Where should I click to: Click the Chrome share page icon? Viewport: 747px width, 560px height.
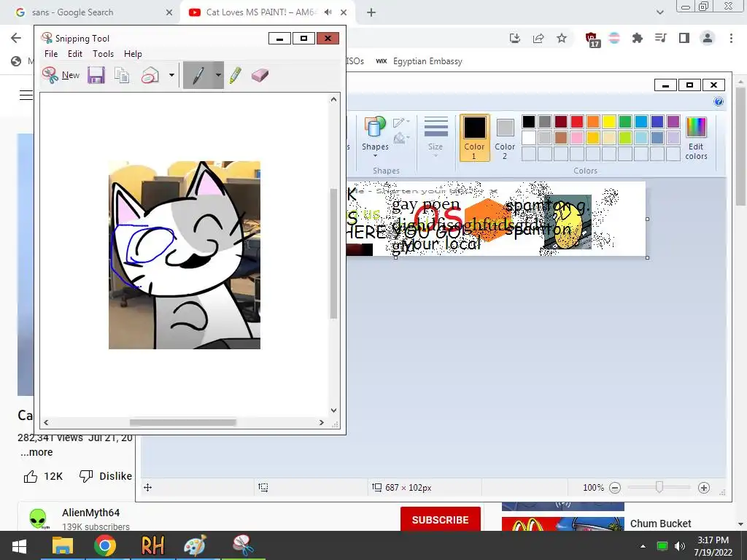point(538,38)
